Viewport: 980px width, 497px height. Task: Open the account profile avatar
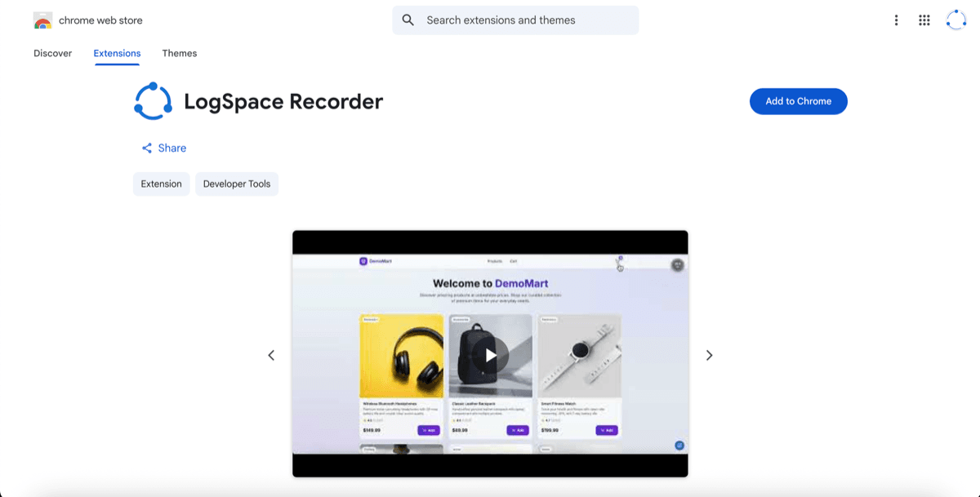[x=955, y=20]
